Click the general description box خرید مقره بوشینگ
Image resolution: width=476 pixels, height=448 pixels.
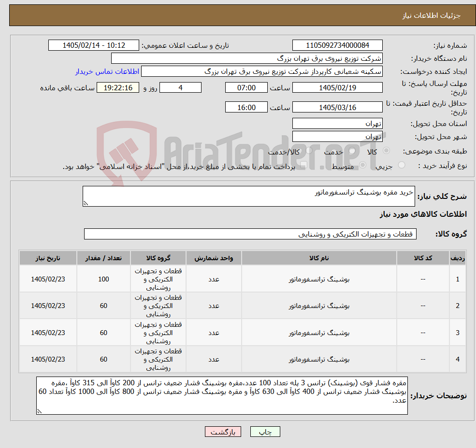(x=248, y=196)
